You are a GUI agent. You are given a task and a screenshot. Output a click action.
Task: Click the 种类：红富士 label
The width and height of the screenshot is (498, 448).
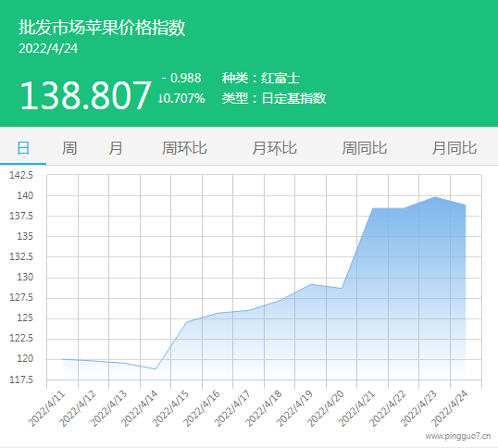(x=261, y=78)
